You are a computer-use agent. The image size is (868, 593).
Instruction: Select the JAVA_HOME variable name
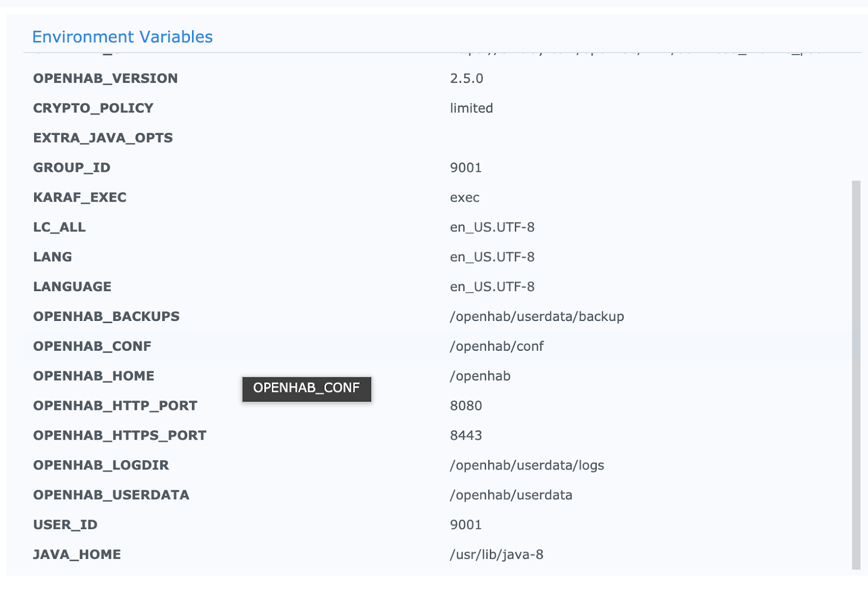[77, 556]
